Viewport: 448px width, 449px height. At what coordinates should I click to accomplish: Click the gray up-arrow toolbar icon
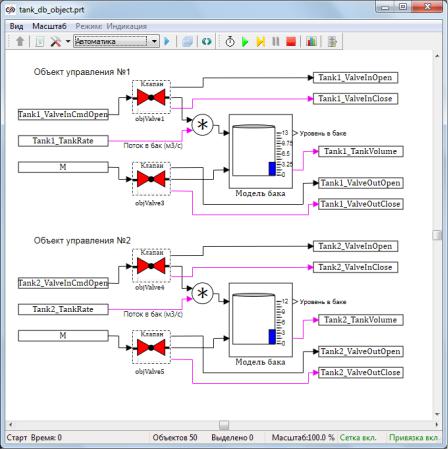tap(20, 41)
